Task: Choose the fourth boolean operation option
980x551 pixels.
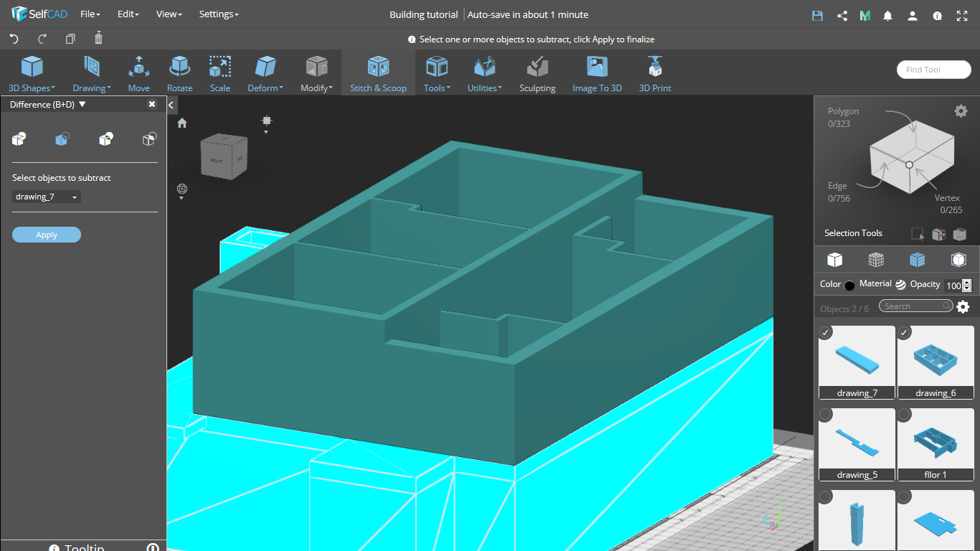Action: point(149,139)
